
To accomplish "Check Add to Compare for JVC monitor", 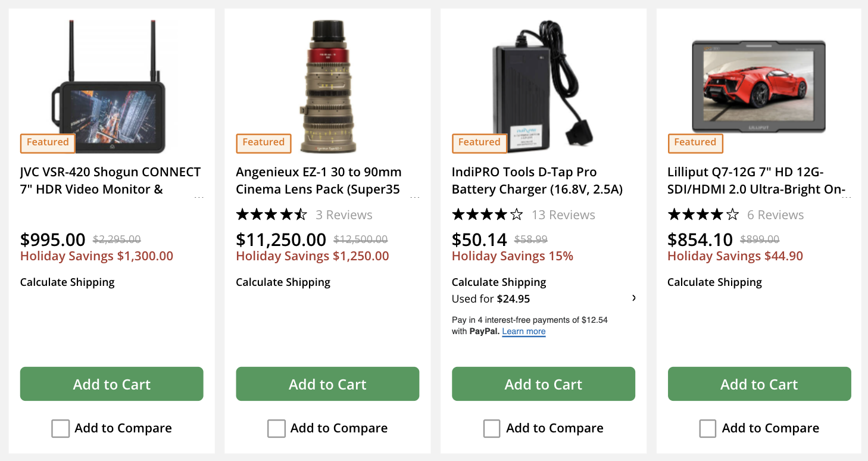I will coord(61,428).
